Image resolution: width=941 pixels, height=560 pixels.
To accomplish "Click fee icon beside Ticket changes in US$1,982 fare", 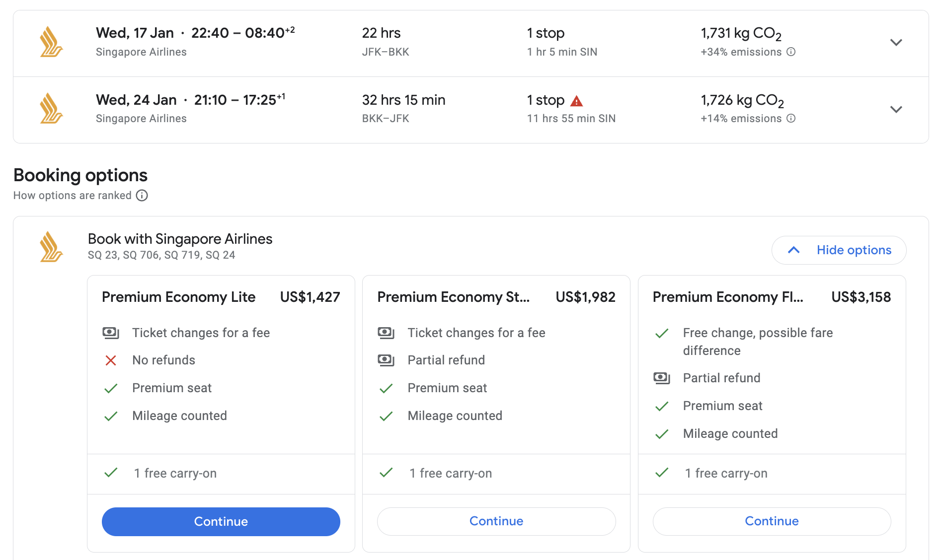I will coord(386,333).
